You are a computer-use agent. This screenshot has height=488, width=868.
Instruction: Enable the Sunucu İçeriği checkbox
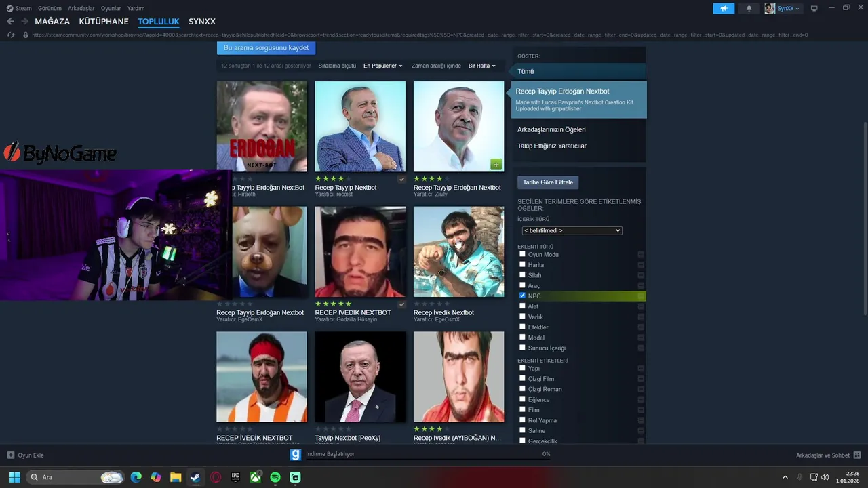click(522, 348)
